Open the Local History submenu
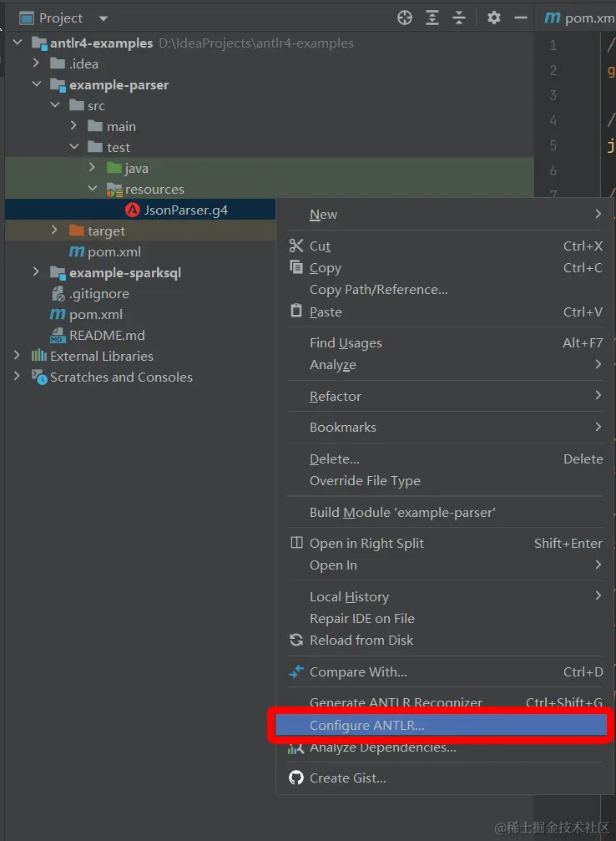 tap(445, 596)
